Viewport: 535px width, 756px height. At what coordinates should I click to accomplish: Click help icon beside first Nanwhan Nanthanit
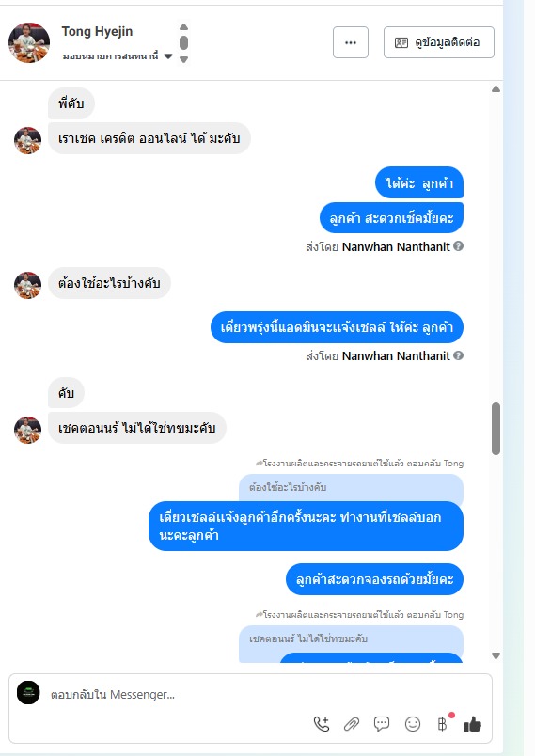coord(458,246)
